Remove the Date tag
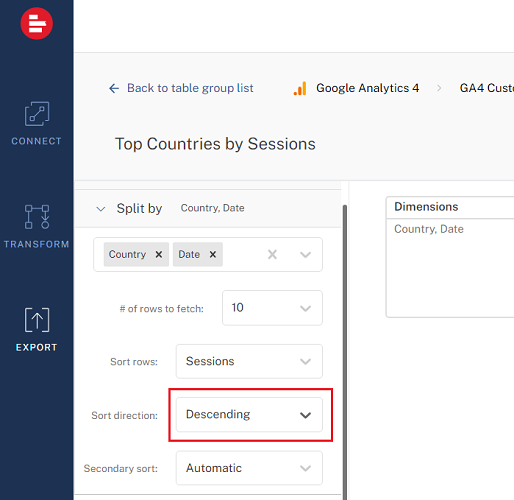 (213, 254)
